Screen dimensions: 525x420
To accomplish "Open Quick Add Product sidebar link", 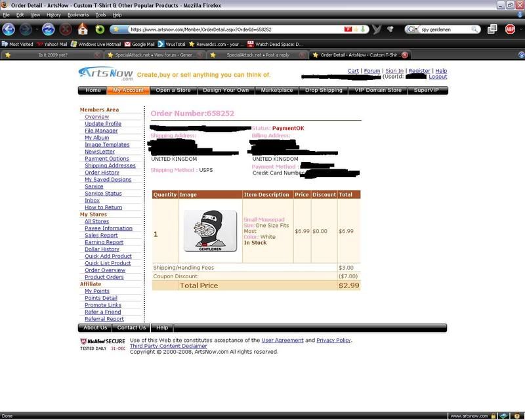I will pos(108,256).
